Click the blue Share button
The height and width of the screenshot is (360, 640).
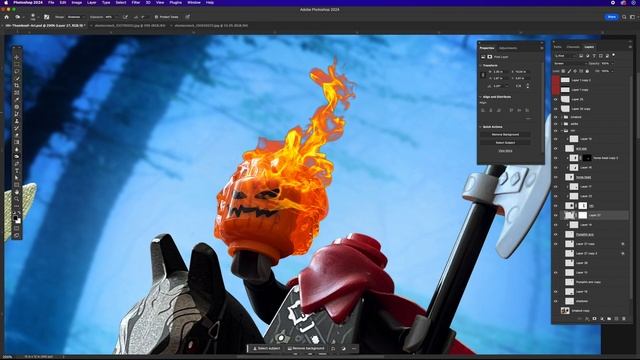coord(611,17)
